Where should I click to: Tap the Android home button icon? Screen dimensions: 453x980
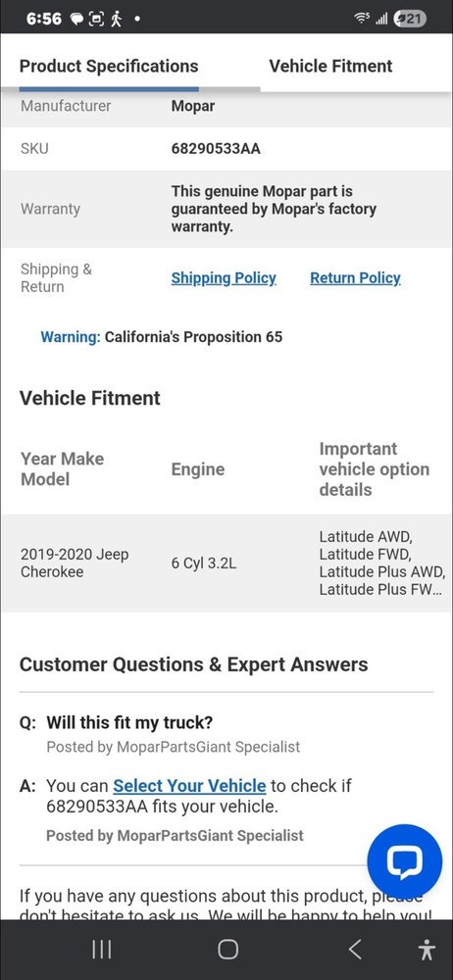coord(227,950)
